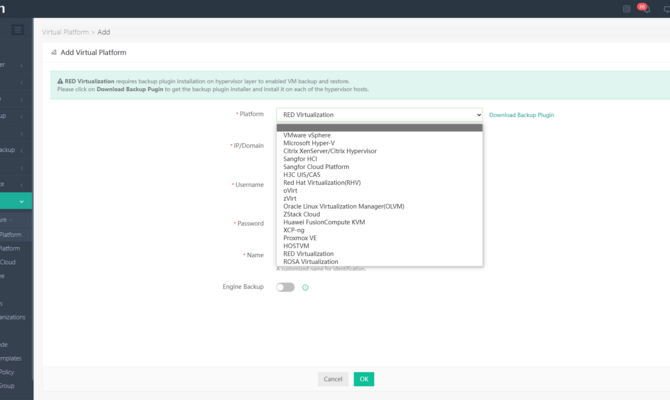The width and height of the screenshot is (670, 400).
Task: Click the info icon beside Engine Backup
Action: (305, 288)
